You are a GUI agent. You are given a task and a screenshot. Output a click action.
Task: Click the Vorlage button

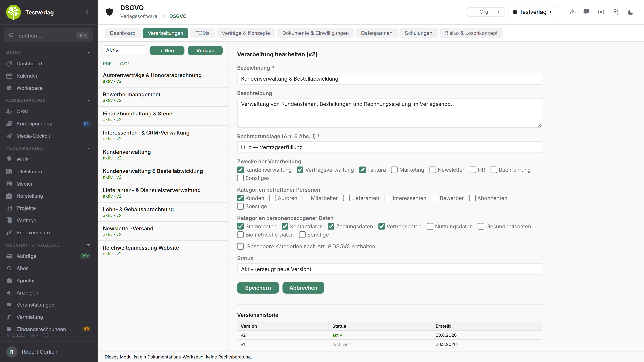(205, 50)
